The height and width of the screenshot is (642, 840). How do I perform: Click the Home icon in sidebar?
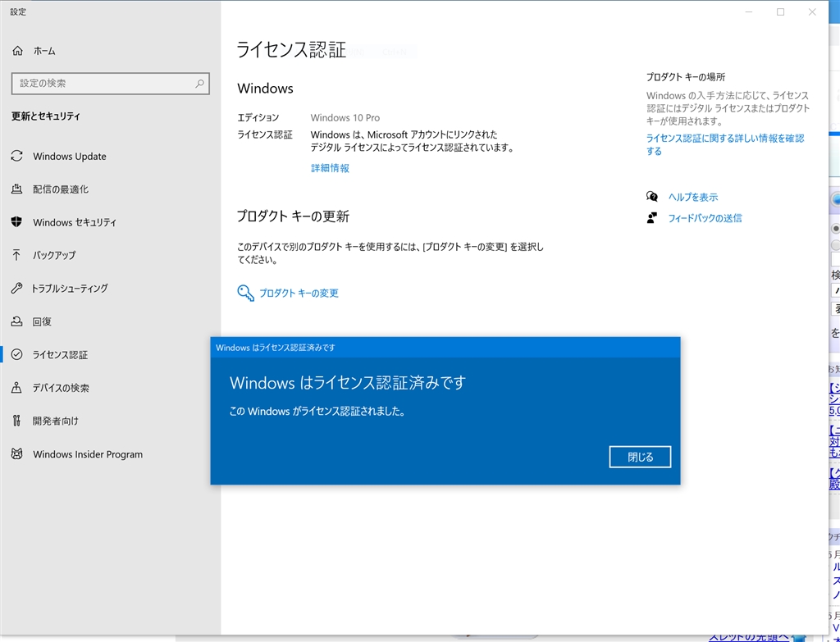coord(18,51)
